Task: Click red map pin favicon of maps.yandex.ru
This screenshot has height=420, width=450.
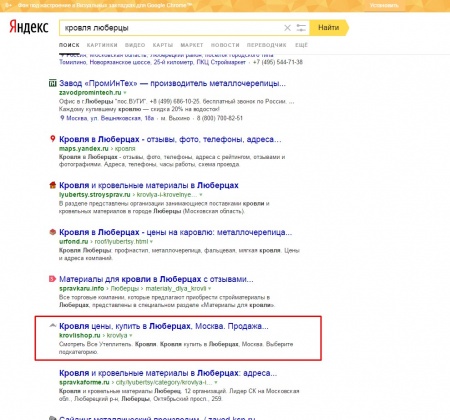Action: pos(52,139)
